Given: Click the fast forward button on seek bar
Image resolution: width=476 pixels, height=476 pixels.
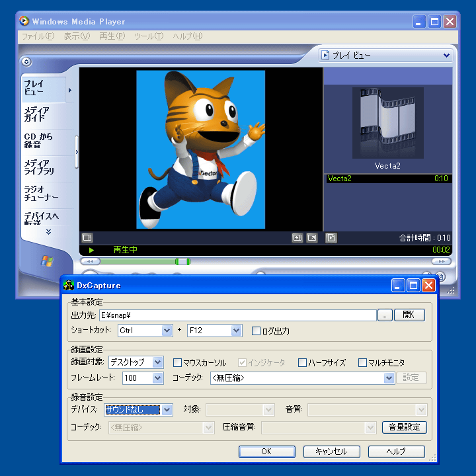Looking at the screenshot, I should click(442, 261).
